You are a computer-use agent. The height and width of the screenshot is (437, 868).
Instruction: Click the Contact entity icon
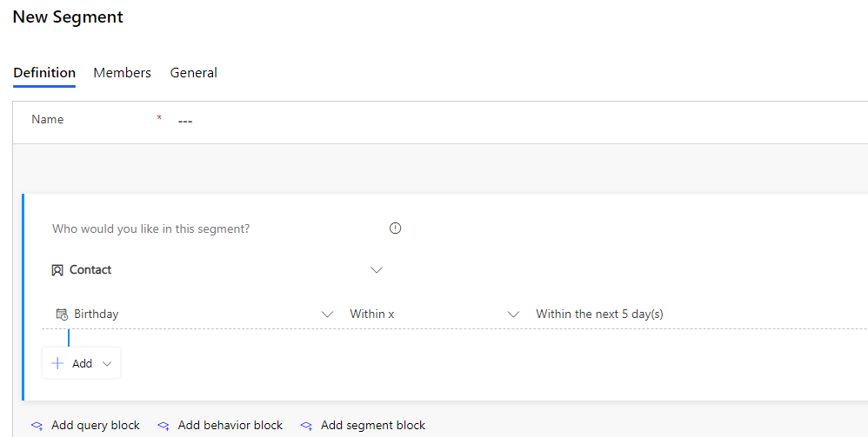(x=57, y=270)
